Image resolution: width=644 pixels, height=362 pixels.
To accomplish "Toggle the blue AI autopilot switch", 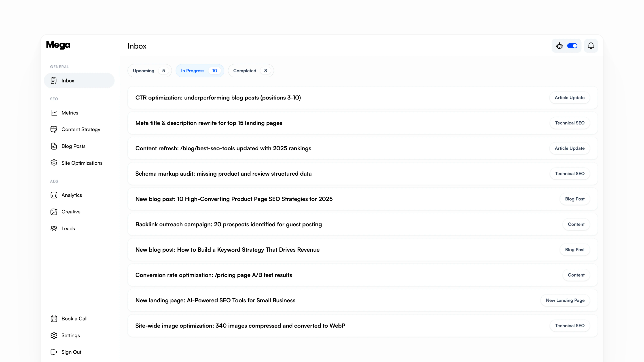I will click(572, 46).
